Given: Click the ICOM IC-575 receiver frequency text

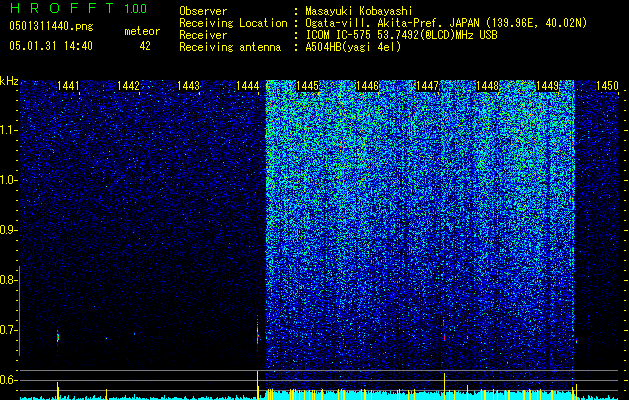Looking at the screenshot, I should pos(402,35).
